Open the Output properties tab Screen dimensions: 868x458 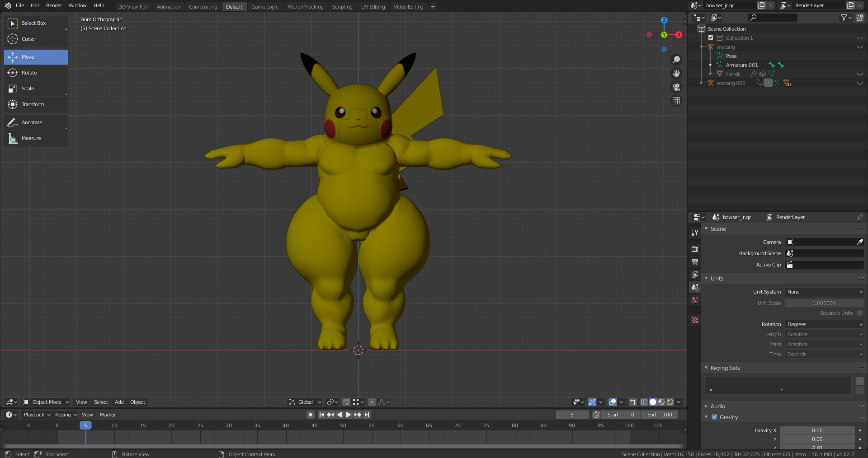pos(695,262)
